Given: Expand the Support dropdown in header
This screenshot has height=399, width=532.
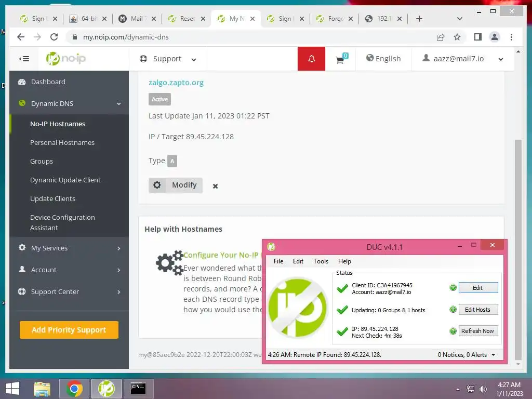Looking at the screenshot, I should coord(168,59).
